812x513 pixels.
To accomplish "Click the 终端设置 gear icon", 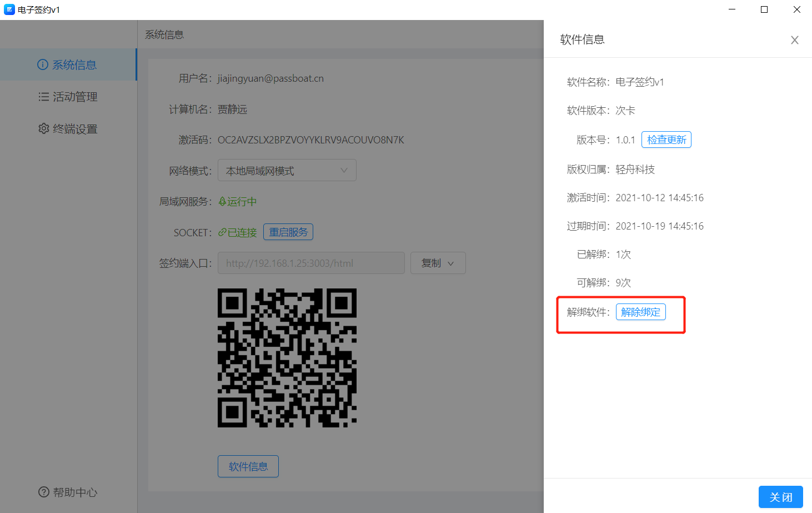I will pyautogui.click(x=43, y=129).
